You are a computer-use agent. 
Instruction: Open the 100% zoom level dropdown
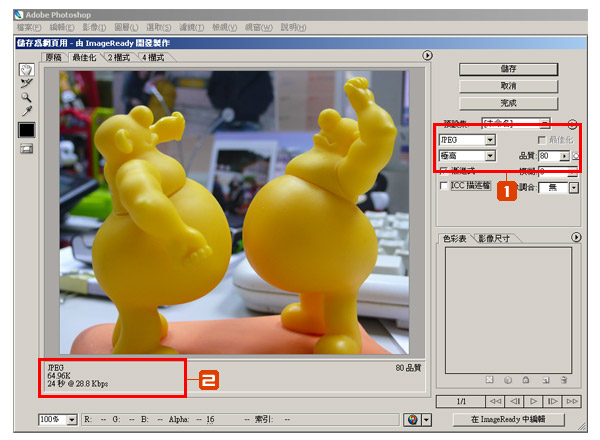tap(71, 419)
